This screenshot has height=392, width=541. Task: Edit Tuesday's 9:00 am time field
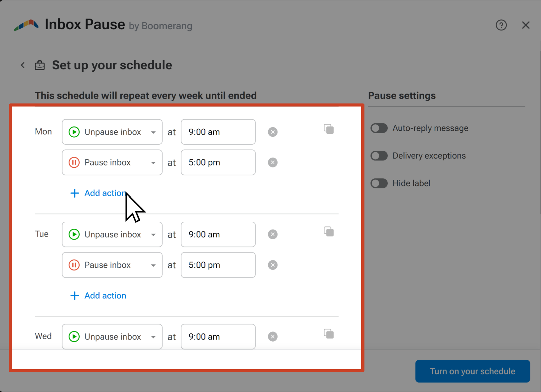pyautogui.click(x=218, y=234)
